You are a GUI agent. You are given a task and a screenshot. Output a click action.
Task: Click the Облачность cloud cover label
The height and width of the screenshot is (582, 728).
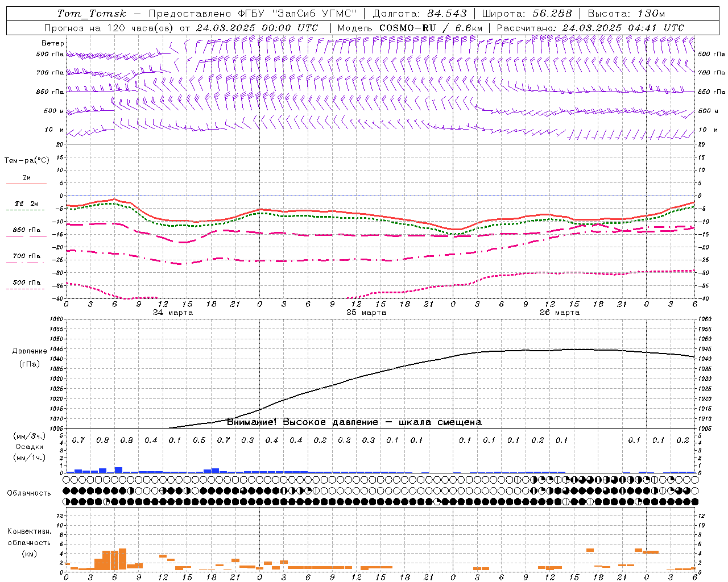click(x=29, y=493)
